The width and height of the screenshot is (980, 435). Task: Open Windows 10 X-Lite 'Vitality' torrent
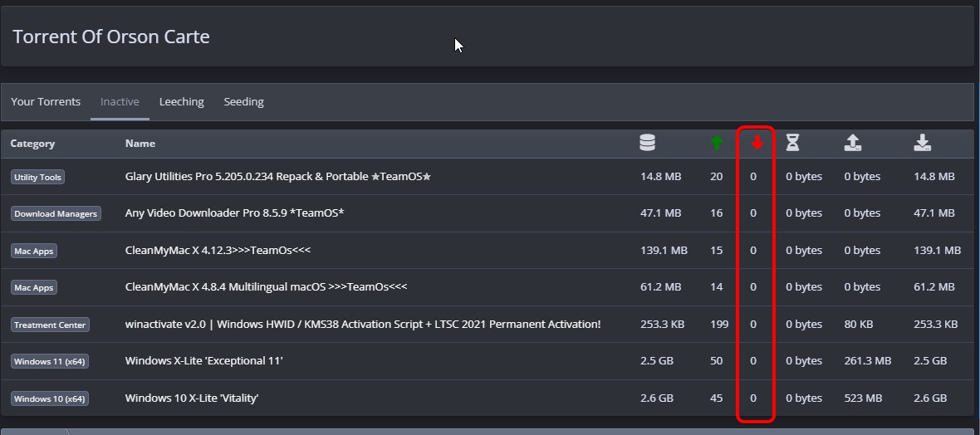192,398
